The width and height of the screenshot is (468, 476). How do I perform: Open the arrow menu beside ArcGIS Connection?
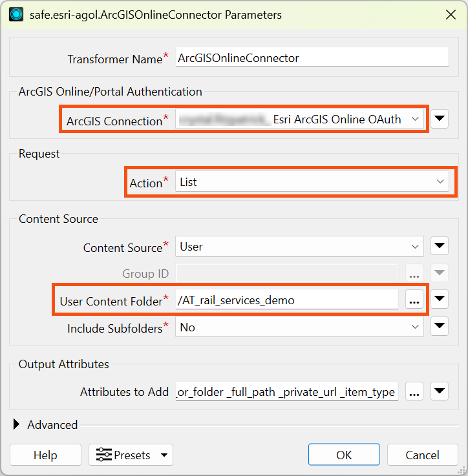(440, 119)
